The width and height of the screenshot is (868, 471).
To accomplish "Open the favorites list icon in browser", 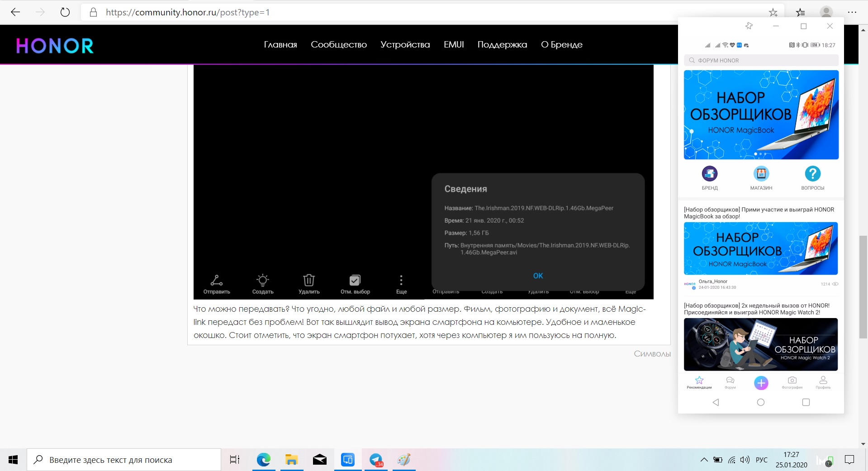I will (x=801, y=13).
